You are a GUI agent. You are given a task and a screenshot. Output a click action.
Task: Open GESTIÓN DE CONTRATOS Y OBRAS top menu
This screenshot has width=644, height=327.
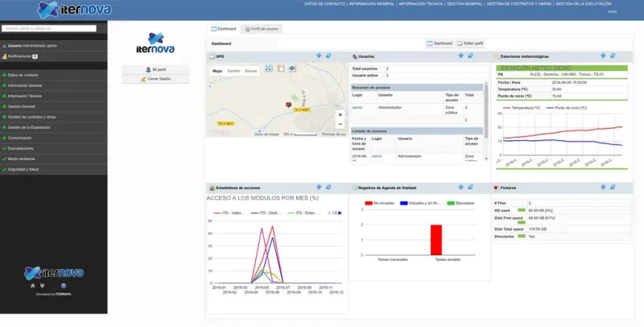coord(518,4)
